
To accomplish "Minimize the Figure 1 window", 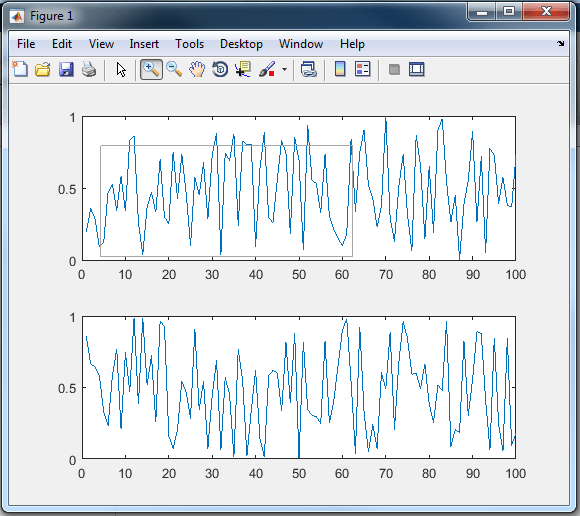I will click(x=481, y=12).
